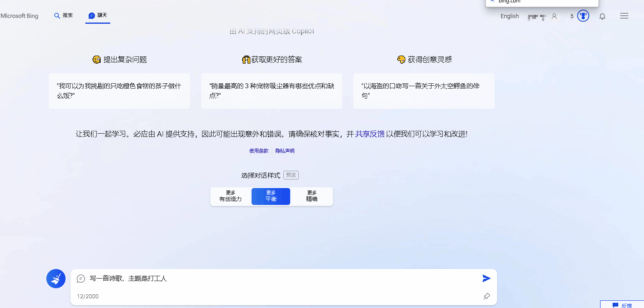This screenshot has height=308, width=644.
Task: Open the 使用条款 terms link
Action: click(x=259, y=151)
